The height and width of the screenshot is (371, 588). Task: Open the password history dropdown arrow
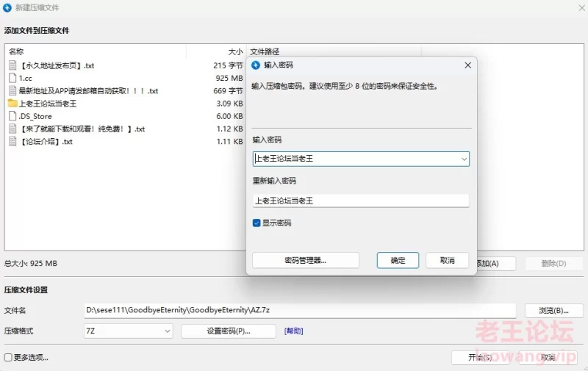[x=464, y=159]
